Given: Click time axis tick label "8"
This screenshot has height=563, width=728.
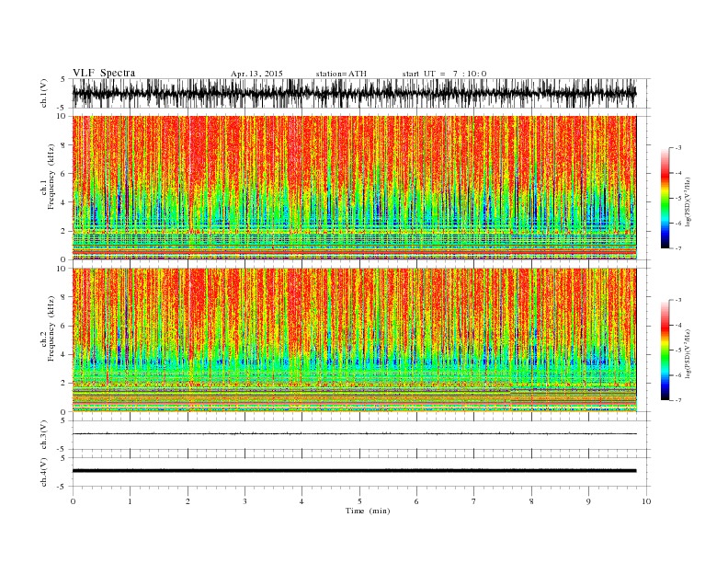Looking at the screenshot, I should (x=531, y=501).
